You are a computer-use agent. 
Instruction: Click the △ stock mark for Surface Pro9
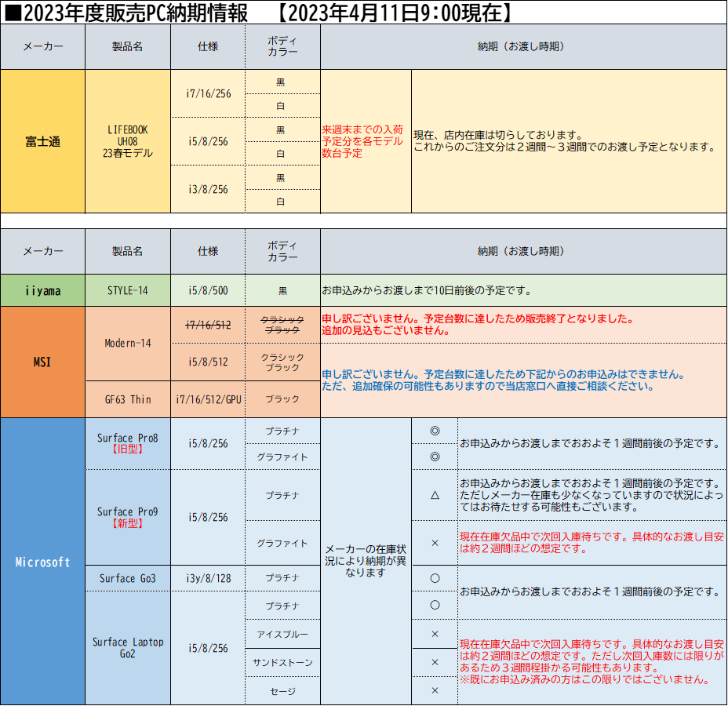435,495
